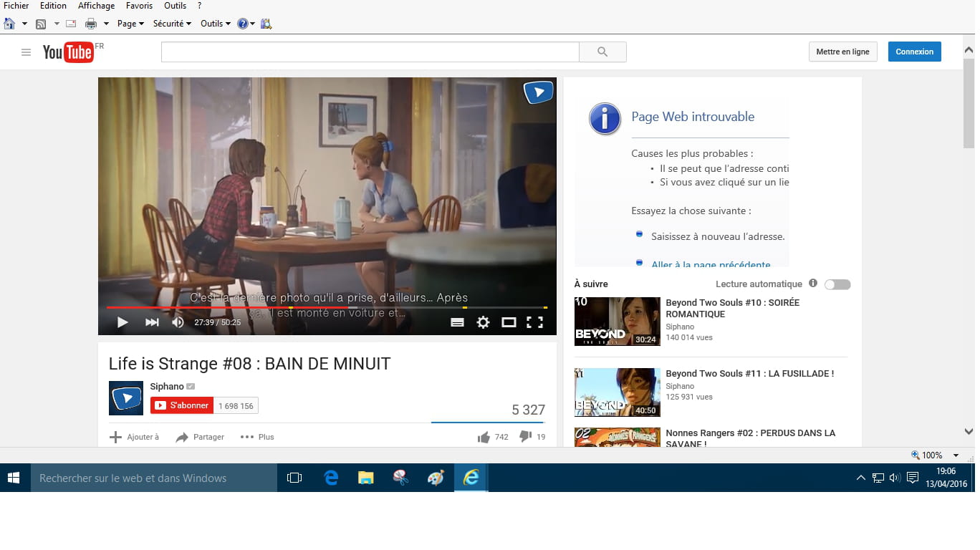This screenshot has width=980, height=550.
Task: Click the research magnifier toolbar icon
Action: (x=266, y=24)
